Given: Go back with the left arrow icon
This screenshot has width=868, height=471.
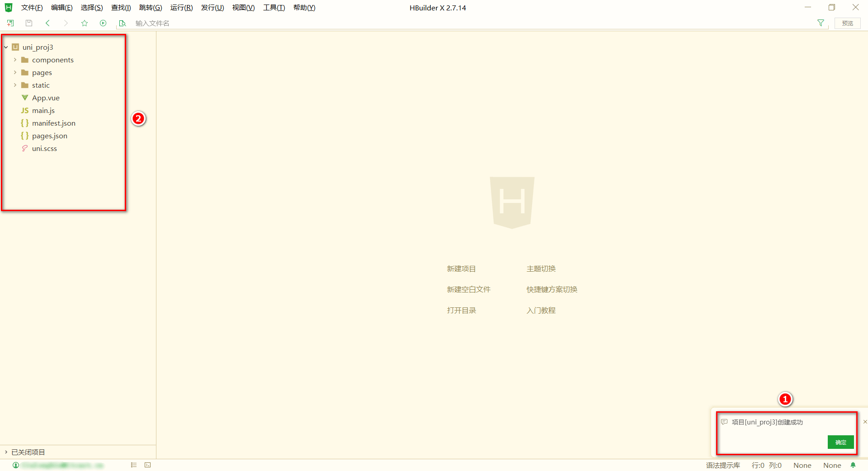Looking at the screenshot, I should click(x=47, y=23).
